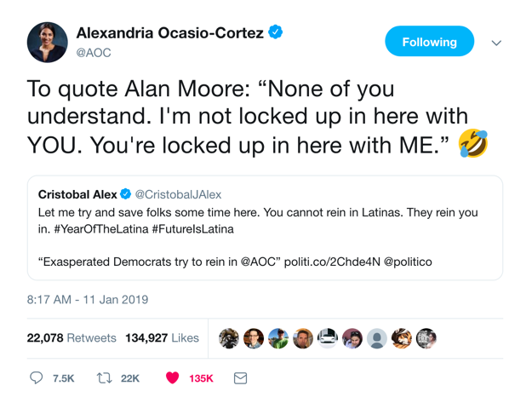Open Alexandria Ocasio-Cortez's profile picture
This screenshot has width=532, height=403.
tap(47, 43)
